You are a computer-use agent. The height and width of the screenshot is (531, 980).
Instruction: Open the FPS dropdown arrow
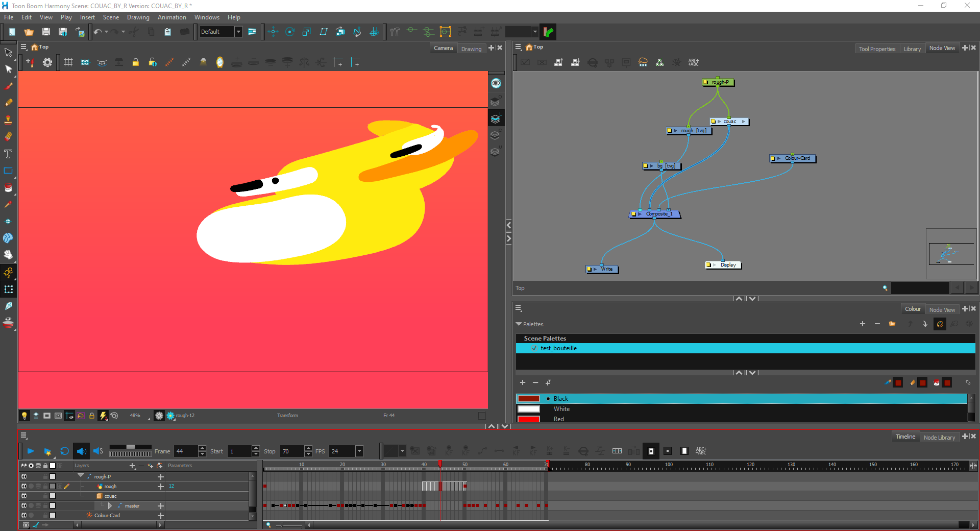359,451
